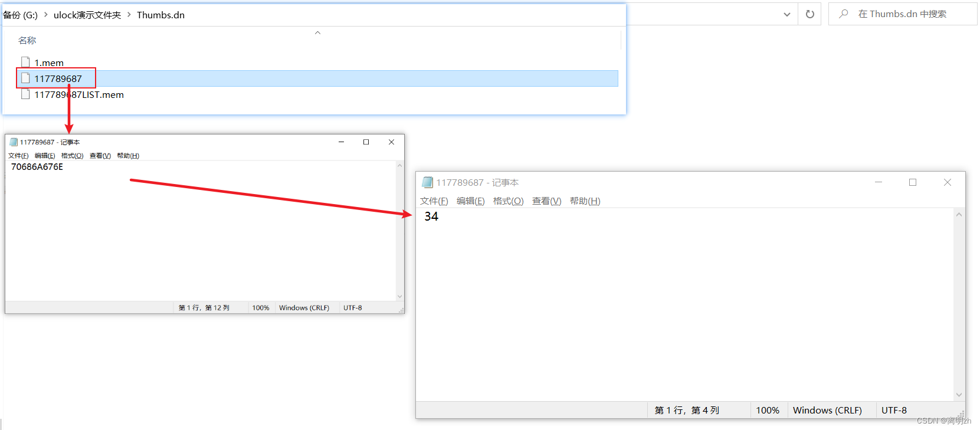Click the refresh icon in Explorer address bar
This screenshot has height=430, width=980.
pos(809,14)
